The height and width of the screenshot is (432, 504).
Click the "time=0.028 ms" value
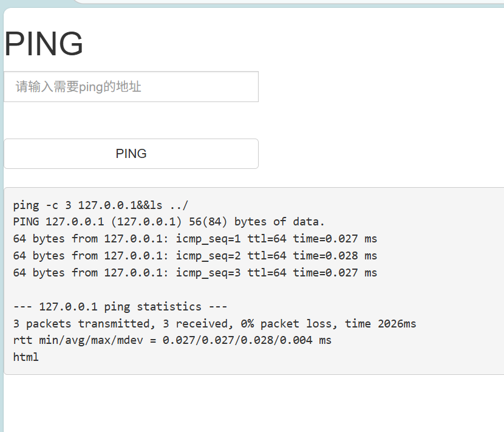335,256
